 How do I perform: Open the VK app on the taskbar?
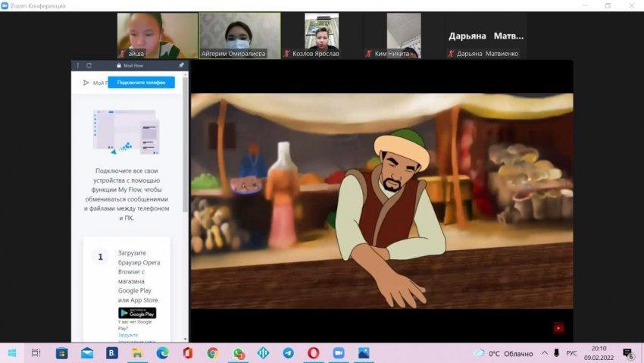pyautogui.click(x=111, y=353)
